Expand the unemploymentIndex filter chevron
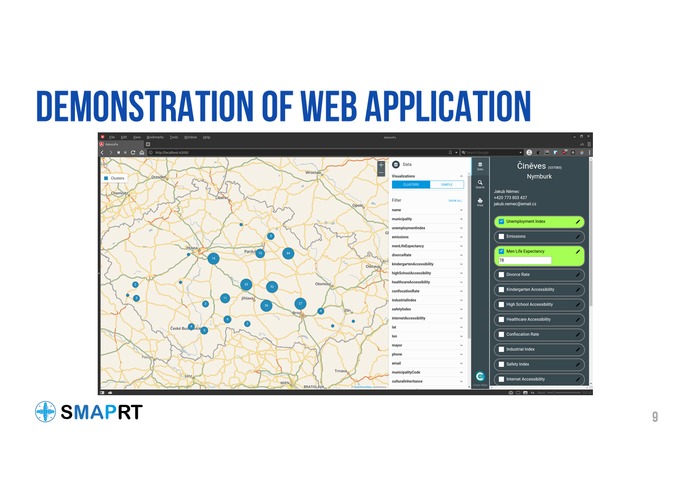 coord(461,228)
